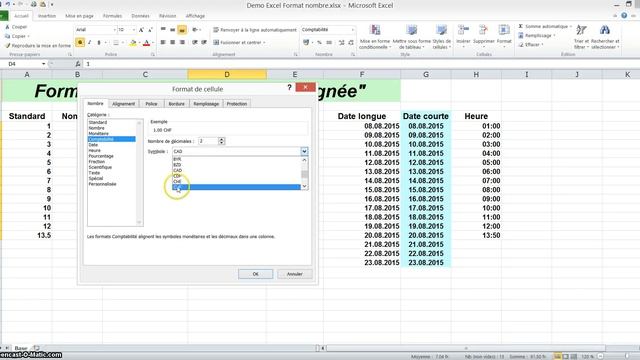Click the Symbole combo box arrow
Image resolution: width=640 pixels, height=360 pixels.
[x=304, y=151]
